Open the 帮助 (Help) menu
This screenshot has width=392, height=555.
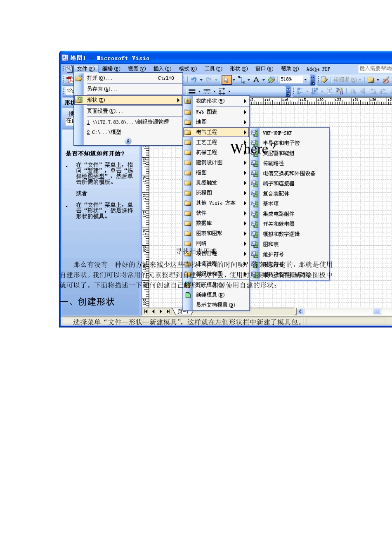point(290,69)
